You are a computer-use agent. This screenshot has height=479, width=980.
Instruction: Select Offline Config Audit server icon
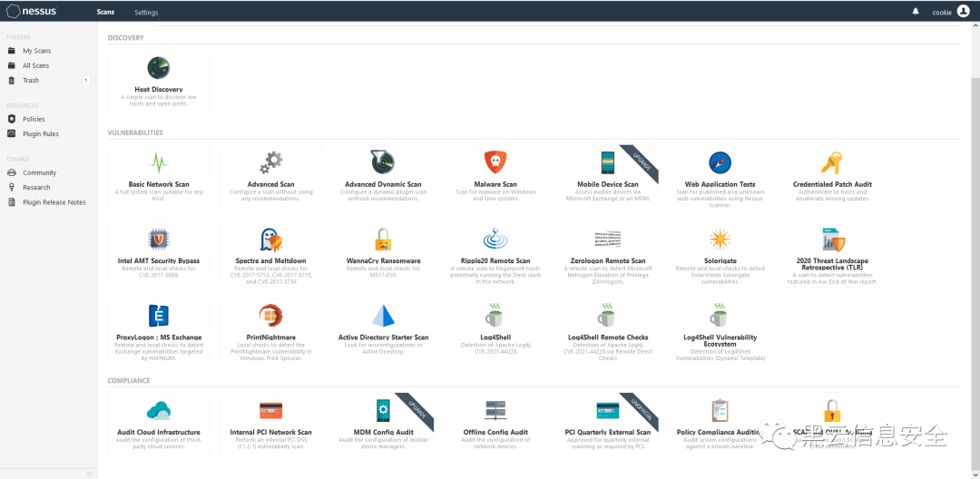click(x=495, y=410)
